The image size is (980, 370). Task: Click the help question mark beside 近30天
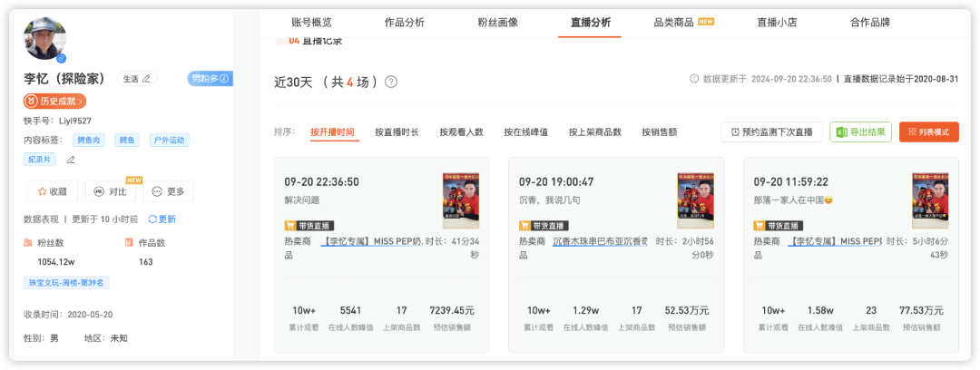click(x=391, y=83)
